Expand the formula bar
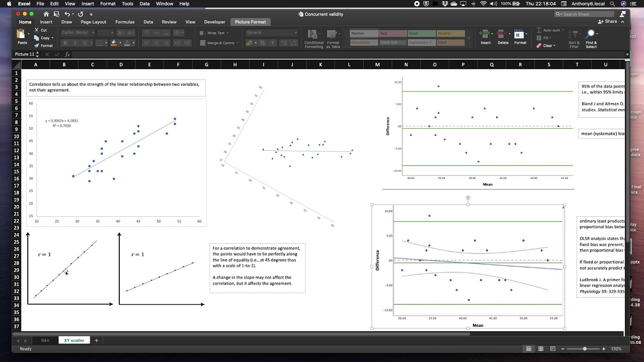This screenshot has width=644, height=362. 627,54
